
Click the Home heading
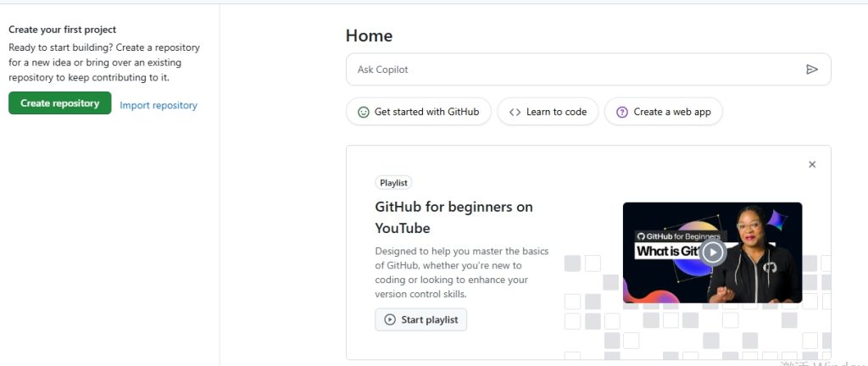click(370, 36)
